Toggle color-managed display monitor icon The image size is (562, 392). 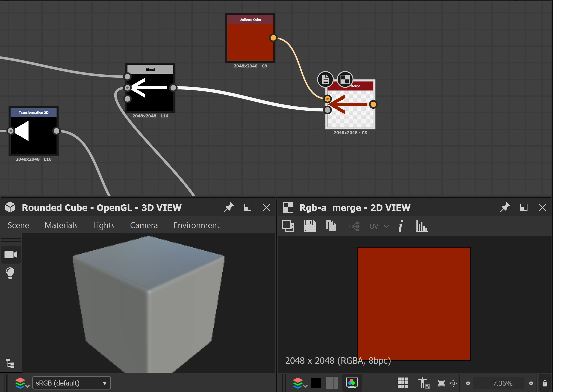point(352,383)
